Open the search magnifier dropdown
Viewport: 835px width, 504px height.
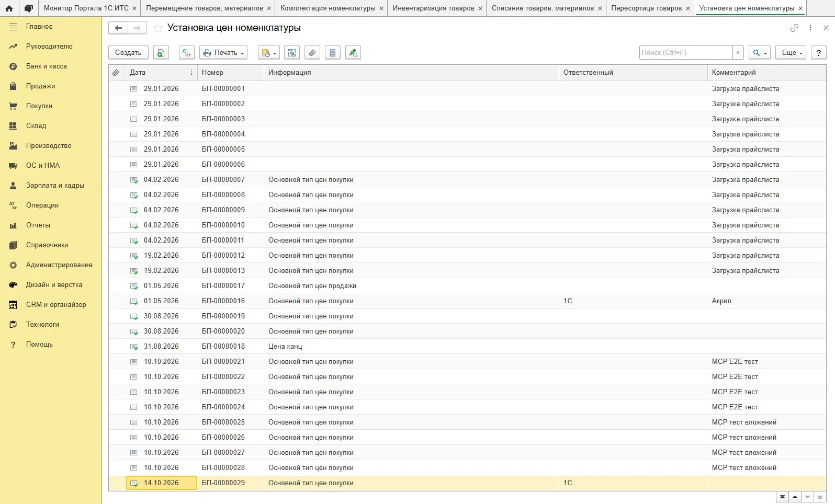point(760,53)
